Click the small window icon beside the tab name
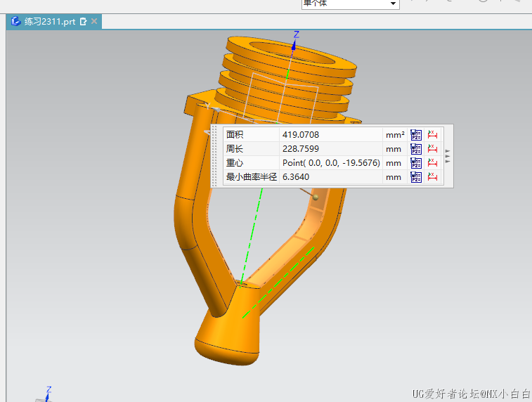This screenshot has width=532, height=402. tap(84, 22)
